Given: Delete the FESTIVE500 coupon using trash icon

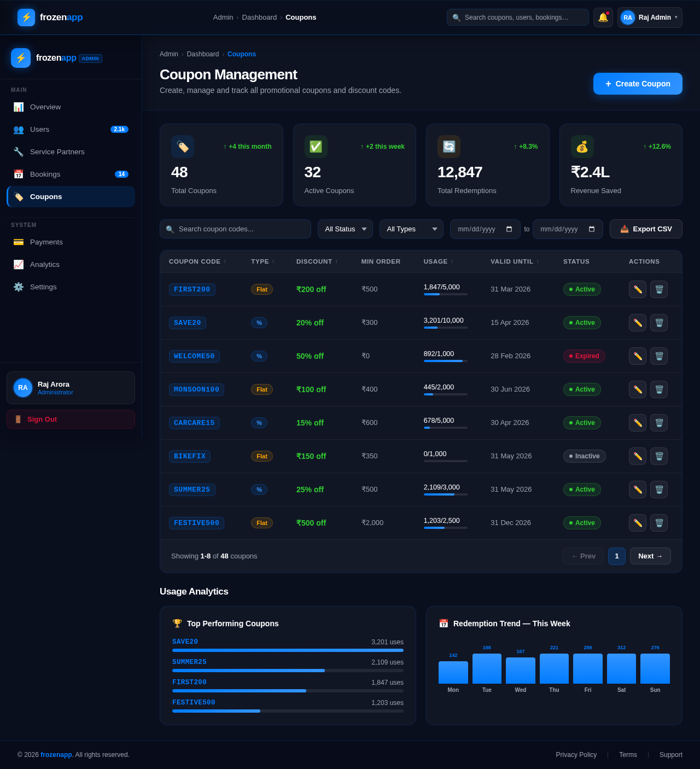Looking at the screenshot, I should (x=658, y=523).
